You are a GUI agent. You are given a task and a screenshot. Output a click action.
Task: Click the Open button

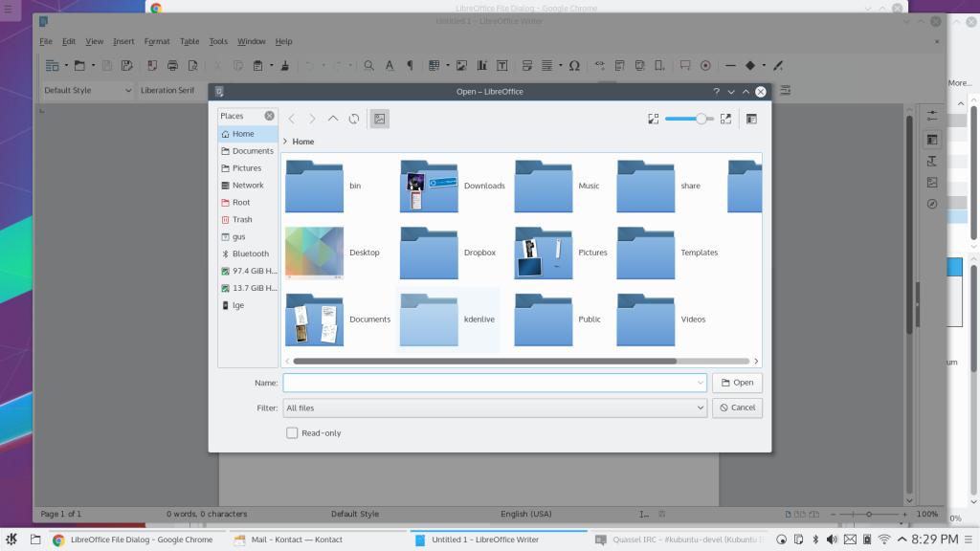737,383
